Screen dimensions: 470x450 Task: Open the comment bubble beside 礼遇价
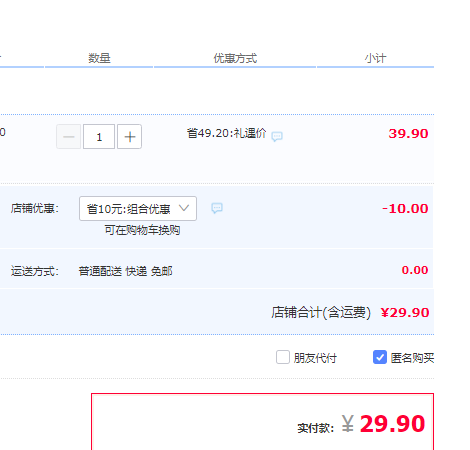pos(277,136)
